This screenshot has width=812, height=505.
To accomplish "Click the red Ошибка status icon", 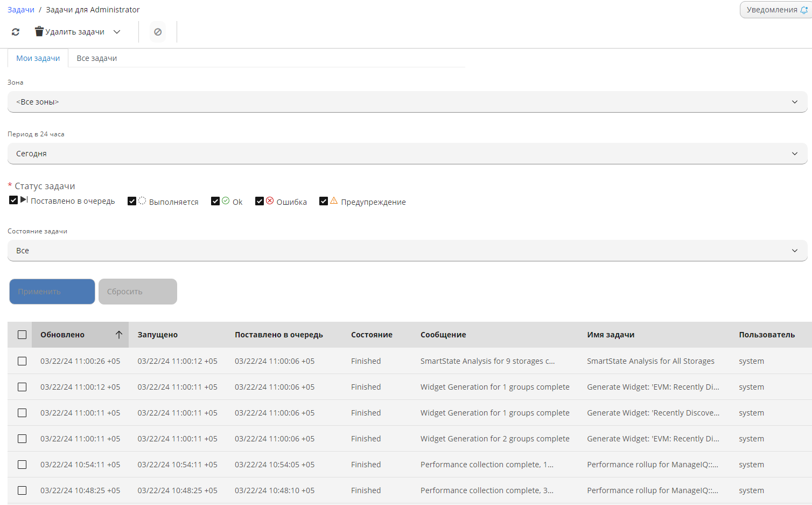I will click(x=270, y=201).
